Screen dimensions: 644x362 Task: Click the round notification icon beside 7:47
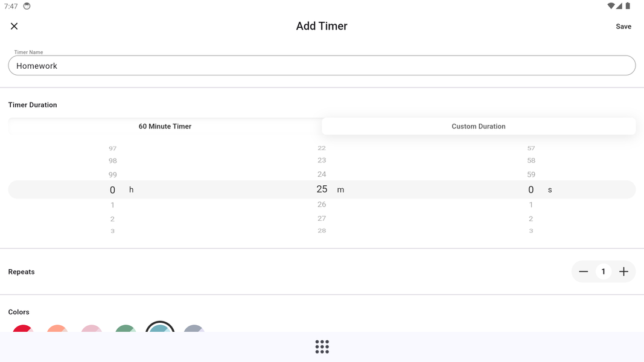click(27, 6)
